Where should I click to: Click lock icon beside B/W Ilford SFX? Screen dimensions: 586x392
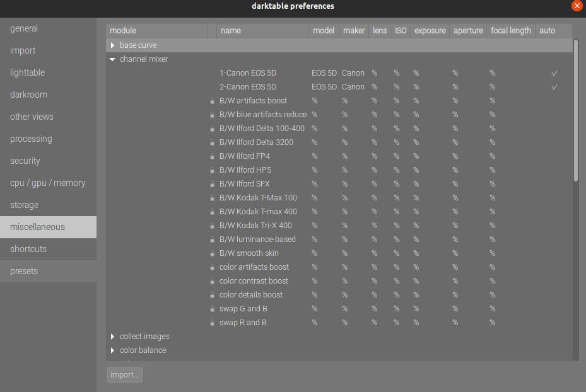coord(212,184)
